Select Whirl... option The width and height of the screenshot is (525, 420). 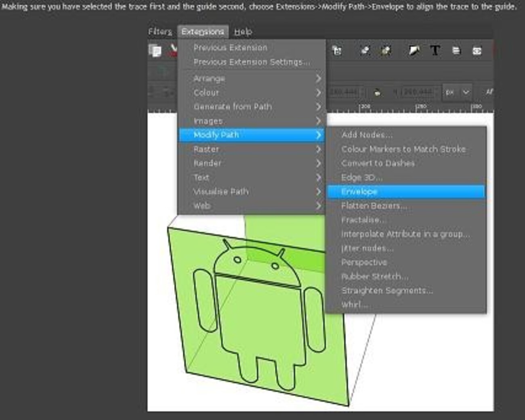click(x=406, y=304)
